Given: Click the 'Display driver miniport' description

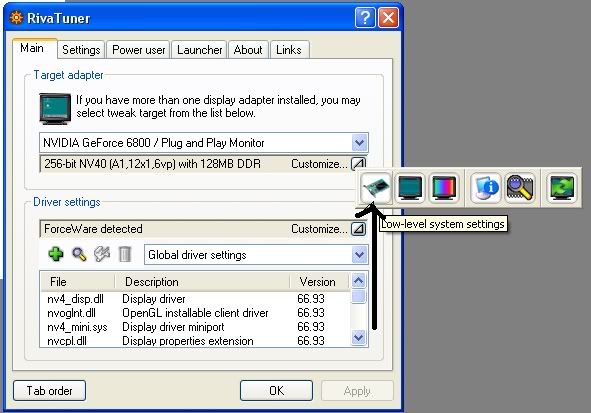Looking at the screenshot, I should [173, 327].
